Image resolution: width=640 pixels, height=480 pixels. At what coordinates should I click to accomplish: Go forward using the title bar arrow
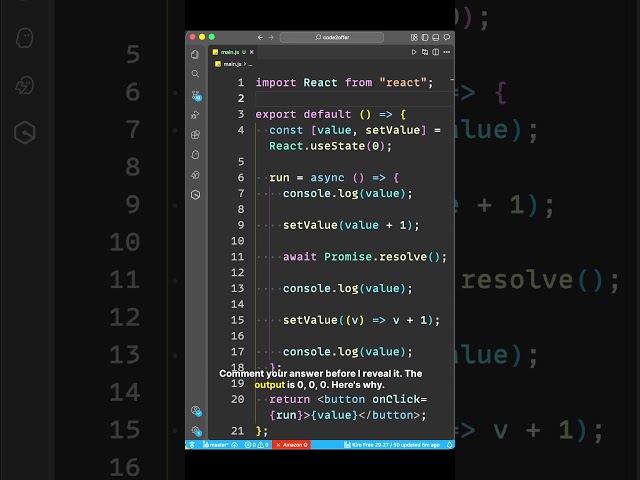271,37
